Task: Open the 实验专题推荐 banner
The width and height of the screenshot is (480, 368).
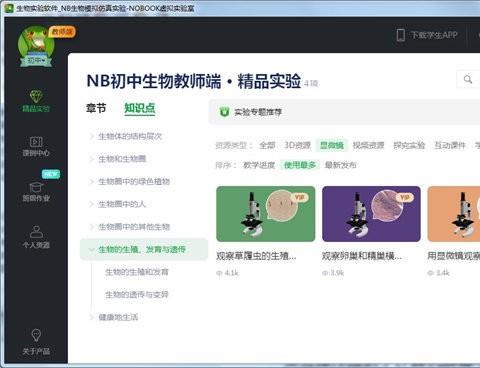Action: click(x=345, y=112)
